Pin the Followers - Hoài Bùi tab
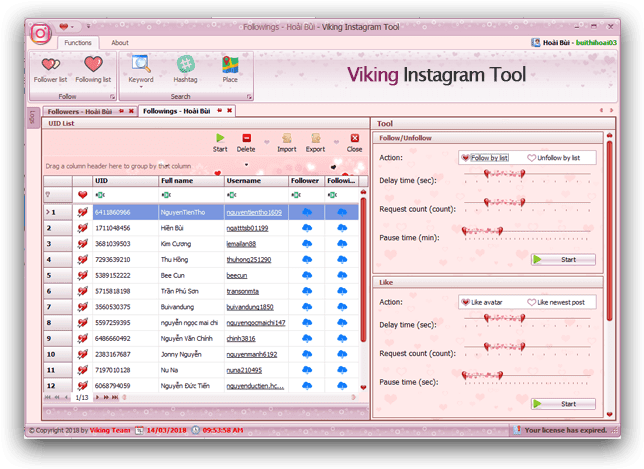 coord(122,111)
